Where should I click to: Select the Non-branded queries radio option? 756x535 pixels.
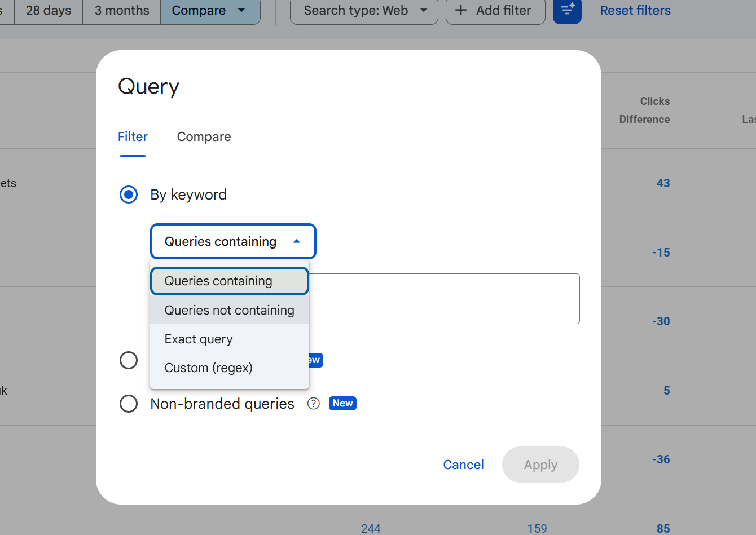point(129,404)
